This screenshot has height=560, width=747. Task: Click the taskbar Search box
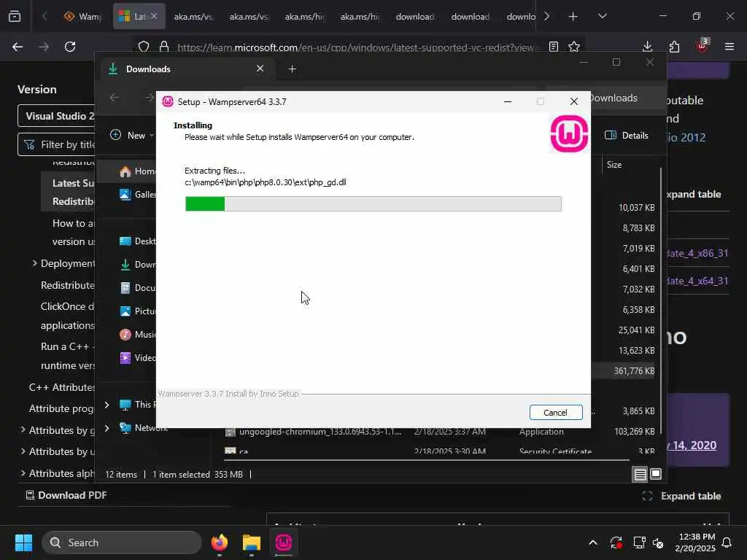pos(122,542)
